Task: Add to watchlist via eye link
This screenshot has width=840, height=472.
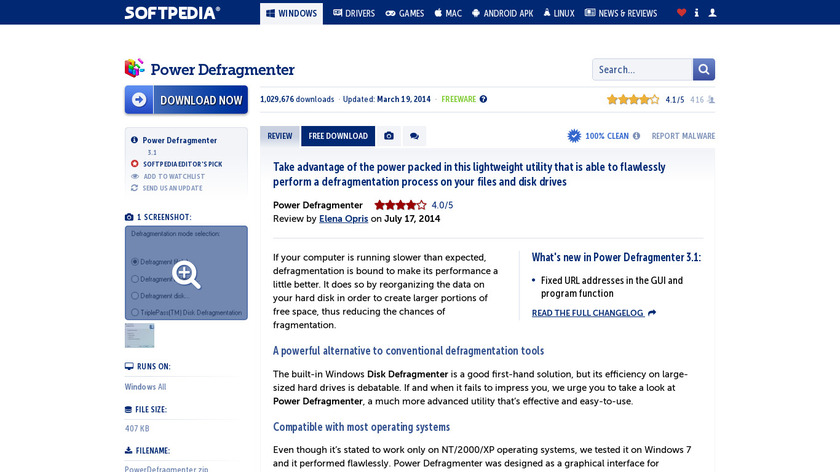Action: (174, 176)
